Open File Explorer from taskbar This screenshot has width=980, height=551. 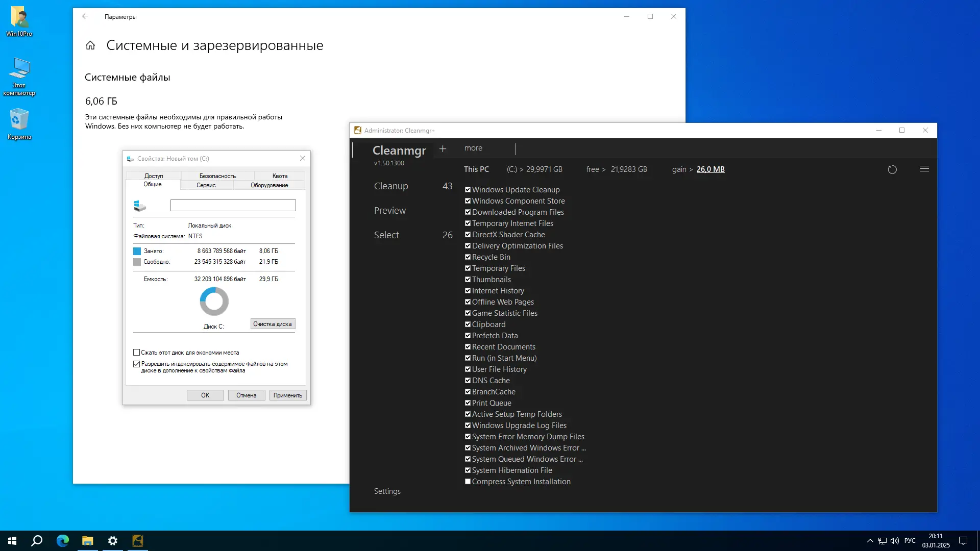[88, 541]
